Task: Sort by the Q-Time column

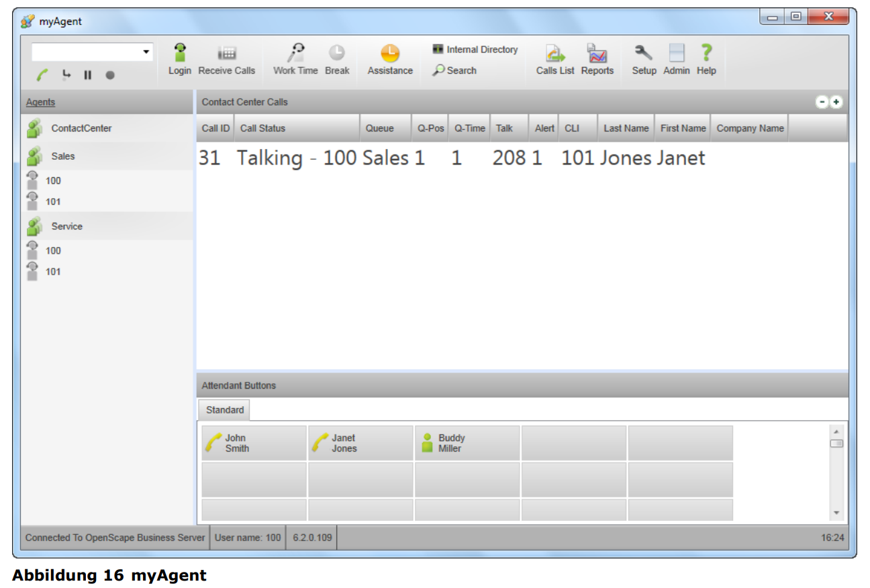Action: (x=469, y=128)
